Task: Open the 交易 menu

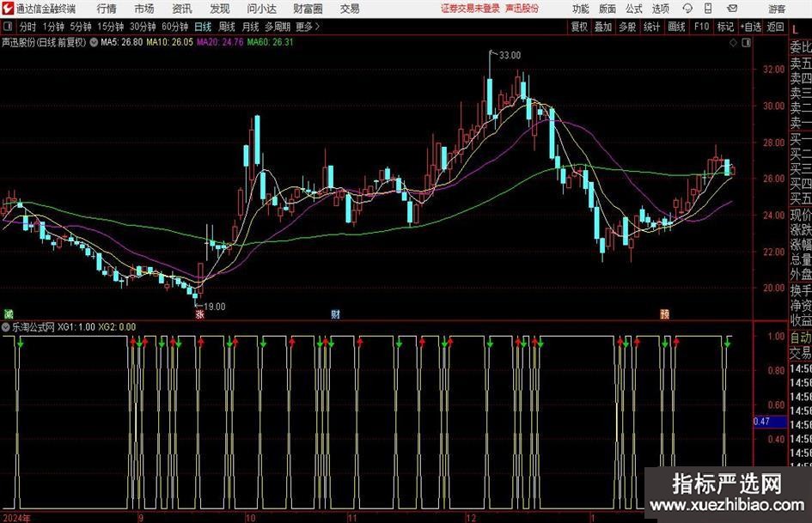Action: point(350,9)
